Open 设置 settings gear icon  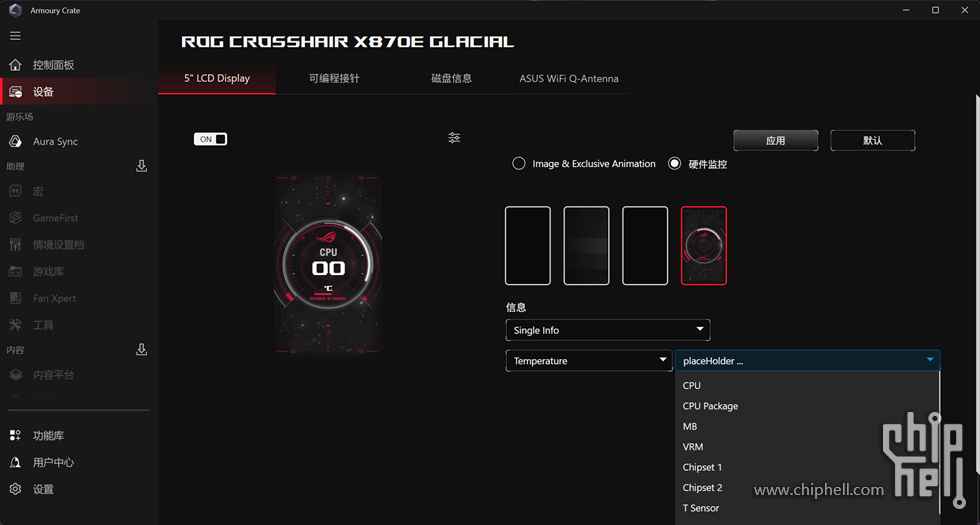pos(15,490)
